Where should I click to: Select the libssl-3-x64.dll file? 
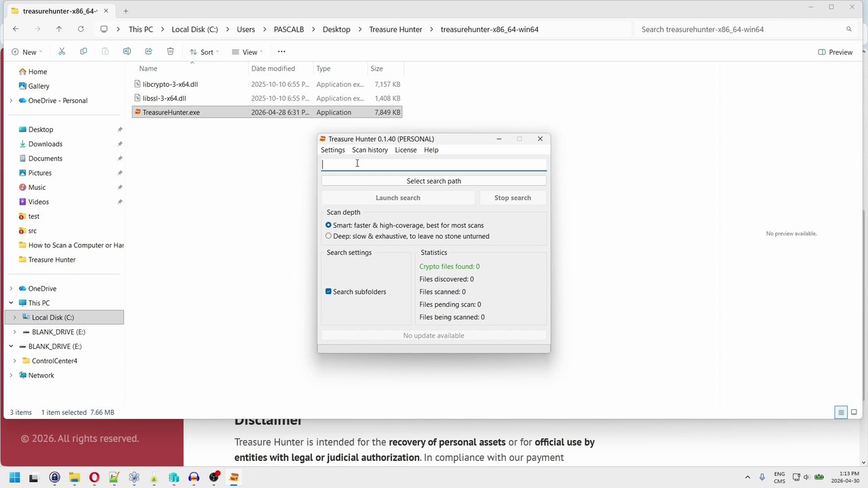(x=267, y=98)
